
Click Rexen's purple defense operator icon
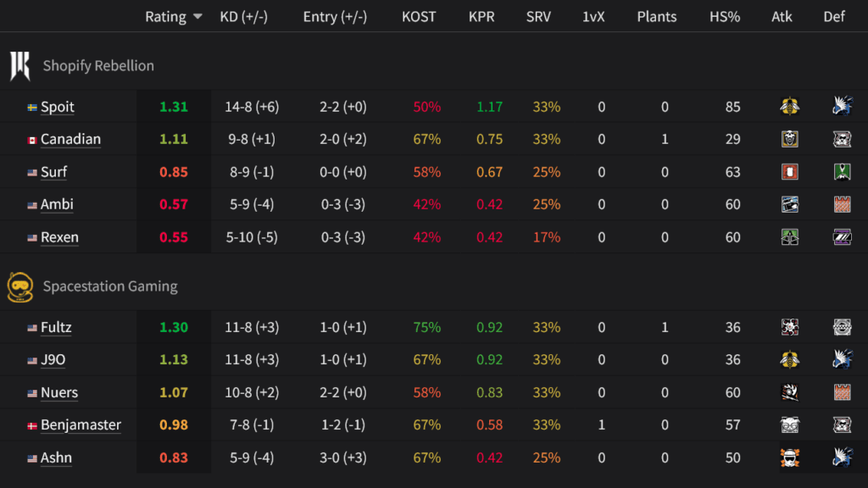click(x=842, y=236)
